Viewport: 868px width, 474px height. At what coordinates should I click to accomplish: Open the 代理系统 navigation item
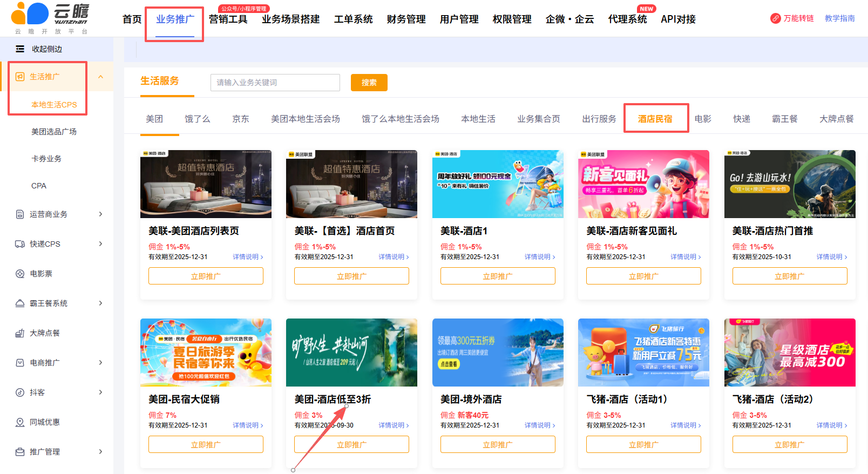point(628,19)
